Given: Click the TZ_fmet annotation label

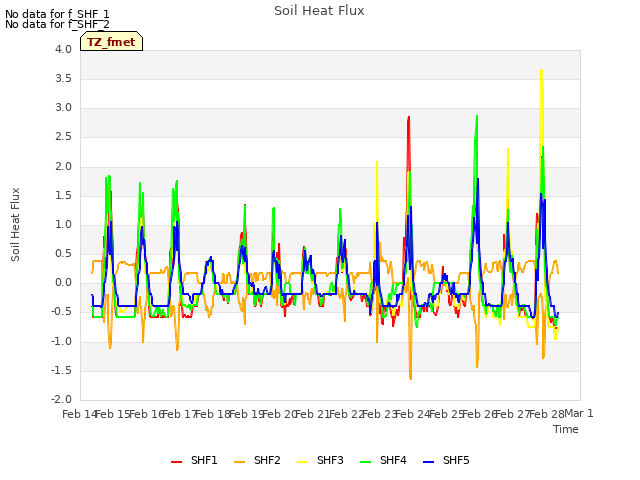Looking at the screenshot, I should point(111,42).
